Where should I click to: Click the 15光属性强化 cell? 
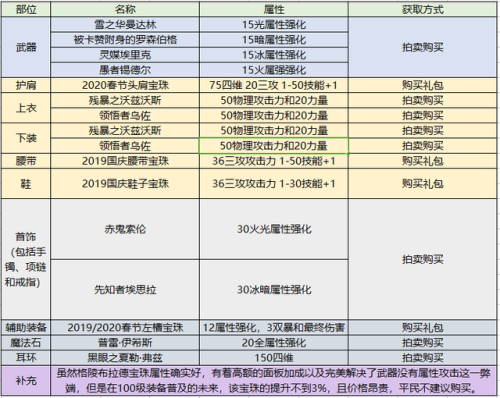pos(274,25)
